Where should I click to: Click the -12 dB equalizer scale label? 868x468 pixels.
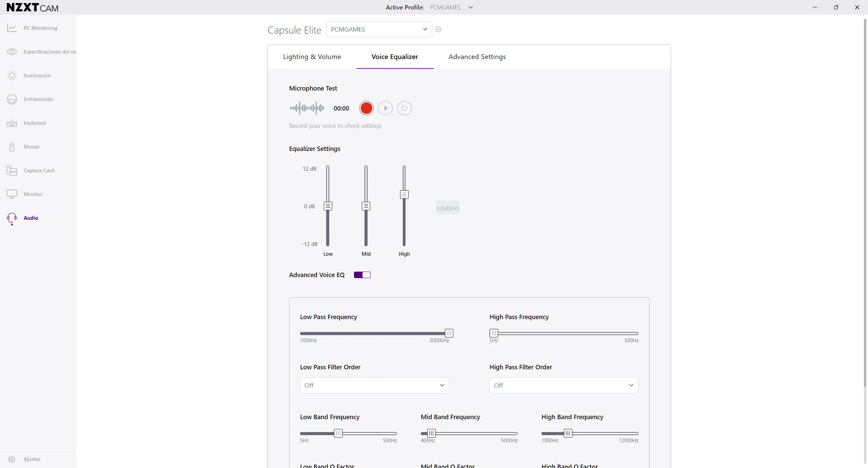[310, 244]
